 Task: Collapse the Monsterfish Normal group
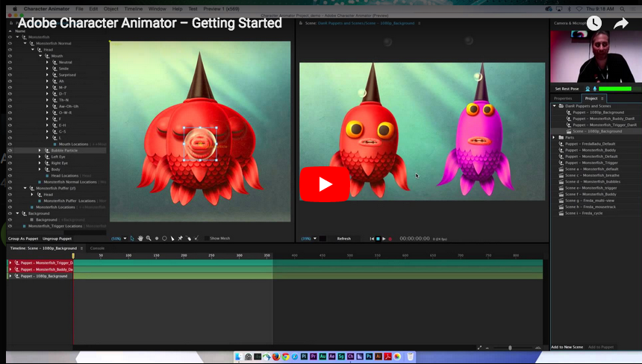(x=25, y=43)
